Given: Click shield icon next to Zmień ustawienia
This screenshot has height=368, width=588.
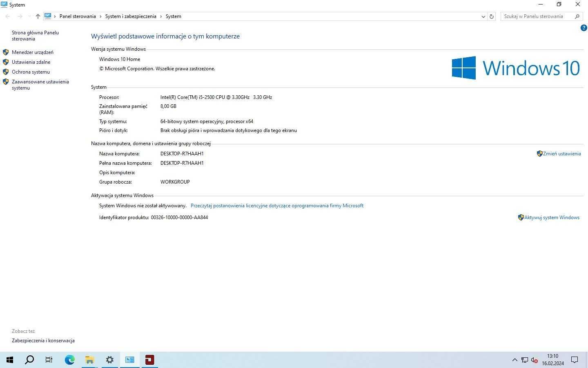Looking at the screenshot, I should pos(540,154).
